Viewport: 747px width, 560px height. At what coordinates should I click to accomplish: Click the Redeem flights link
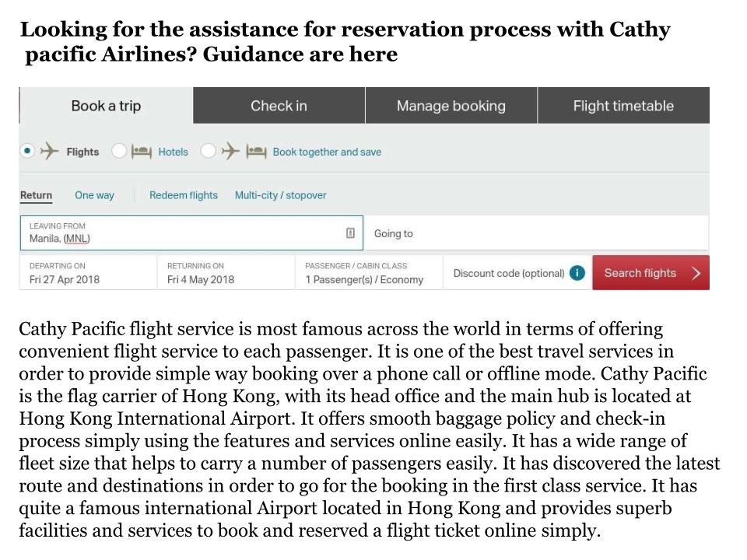click(x=184, y=195)
